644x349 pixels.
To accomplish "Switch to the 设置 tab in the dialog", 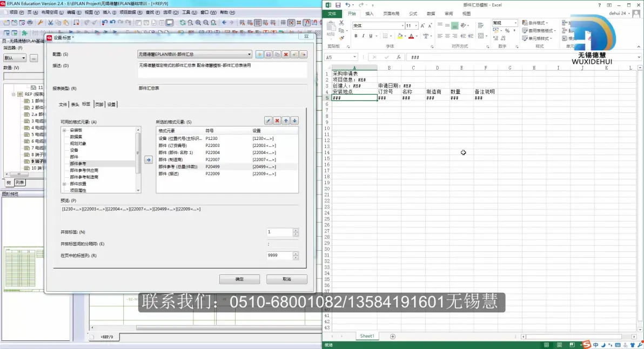I will point(112,104).
